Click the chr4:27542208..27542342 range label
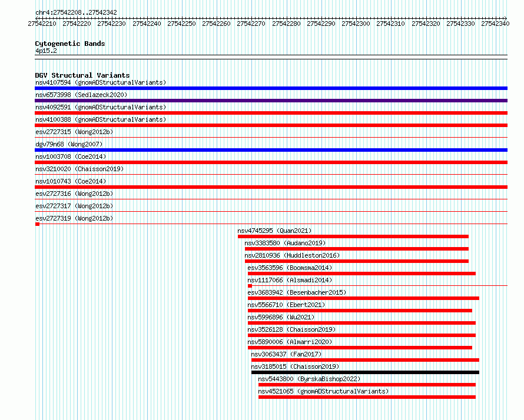Screen dimensions: 524x420 76,13
